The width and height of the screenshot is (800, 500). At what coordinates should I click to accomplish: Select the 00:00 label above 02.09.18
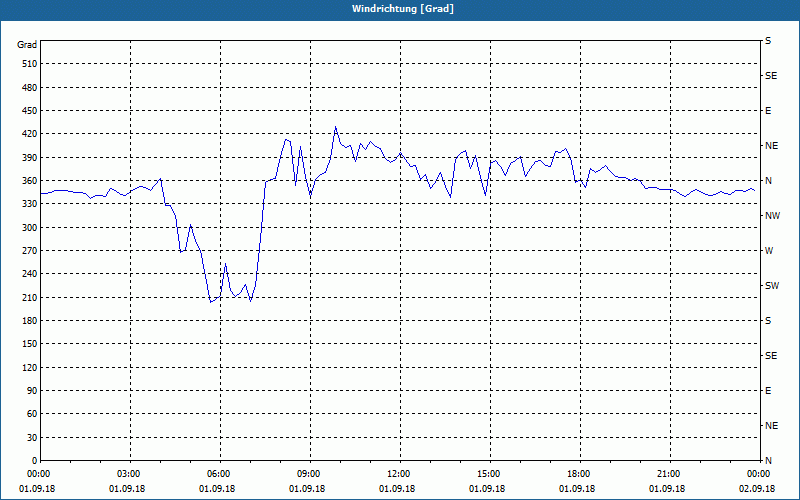point(759,474)
